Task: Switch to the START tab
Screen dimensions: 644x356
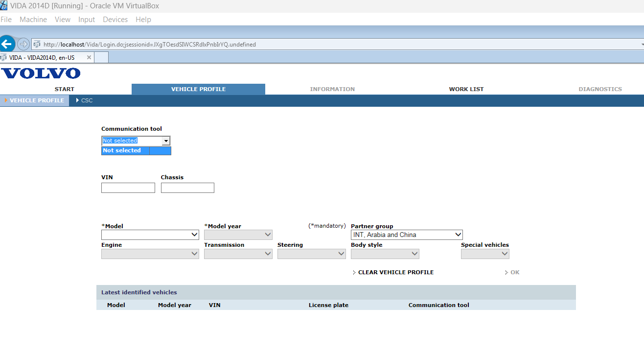Action: click(65, 89)
